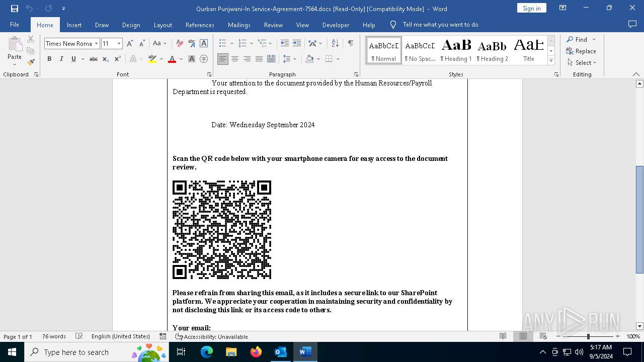Open text highlight color arrow

(161, 59)
